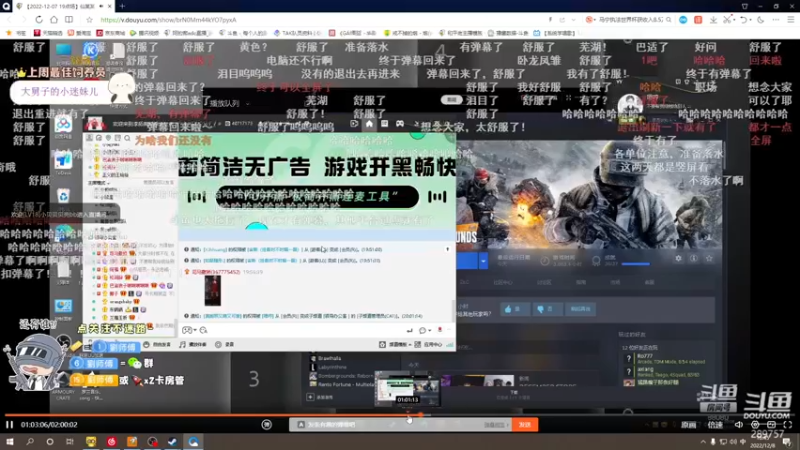Expand the undo-close-tab dropdown arrow

(749, 19)
